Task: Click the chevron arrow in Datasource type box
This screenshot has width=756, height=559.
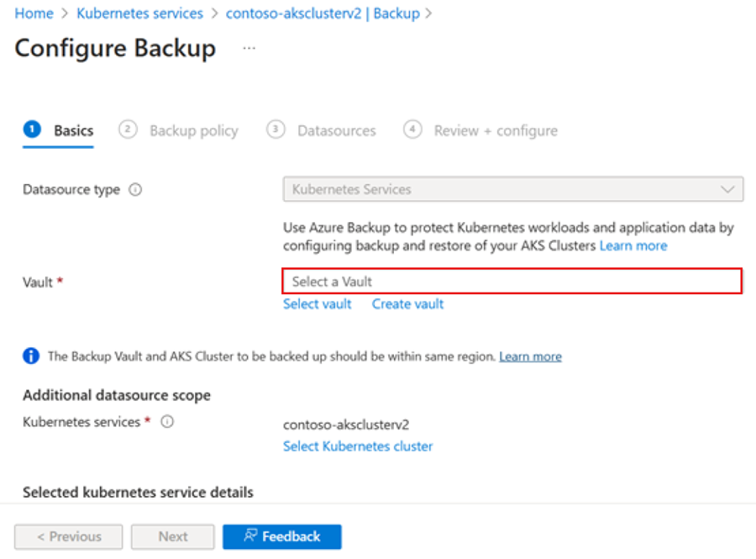Action: point(727,189)
